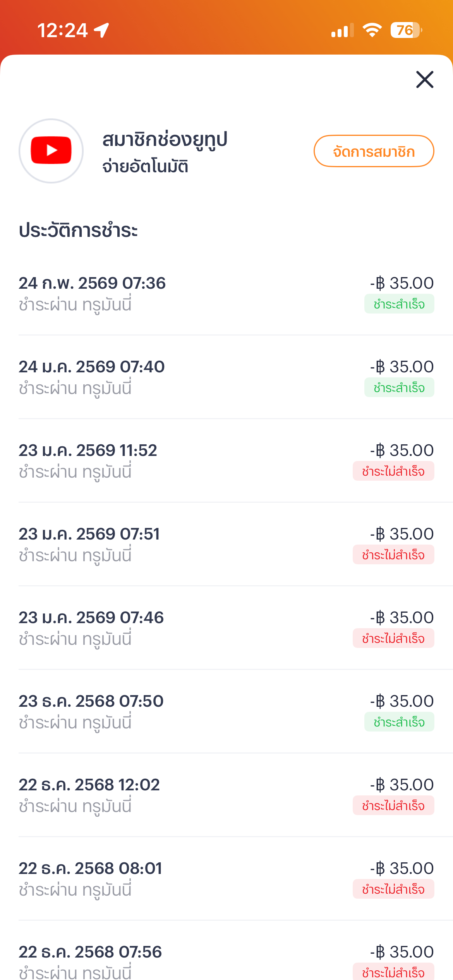
Task: Tap the Wi-Fi status icon
Action: (372, 30)
